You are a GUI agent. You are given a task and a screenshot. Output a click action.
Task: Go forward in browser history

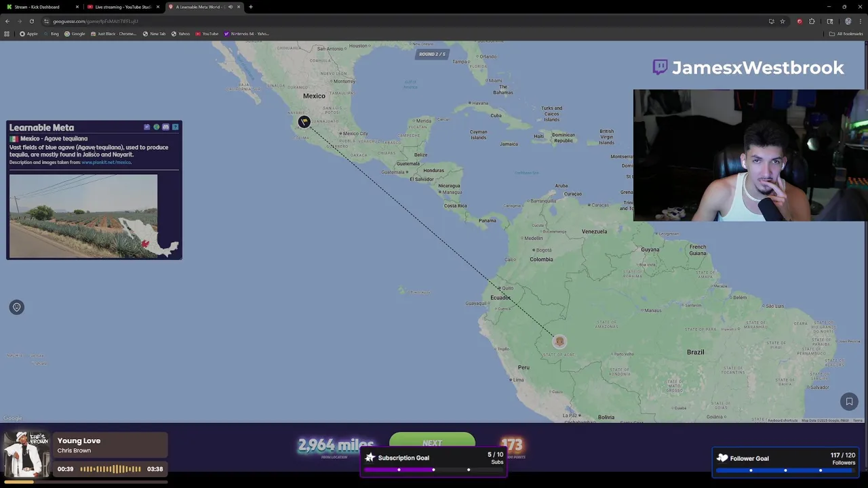[19, 21]
